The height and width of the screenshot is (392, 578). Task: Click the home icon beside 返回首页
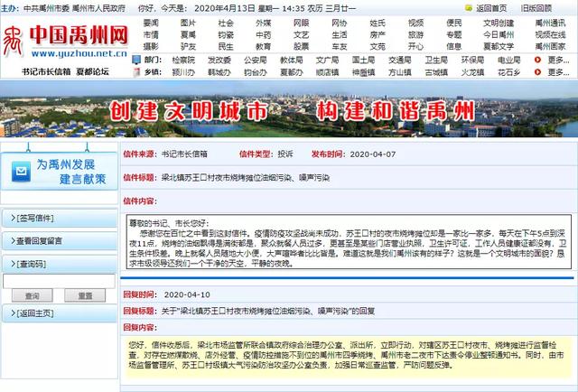[x=469, y=8]
